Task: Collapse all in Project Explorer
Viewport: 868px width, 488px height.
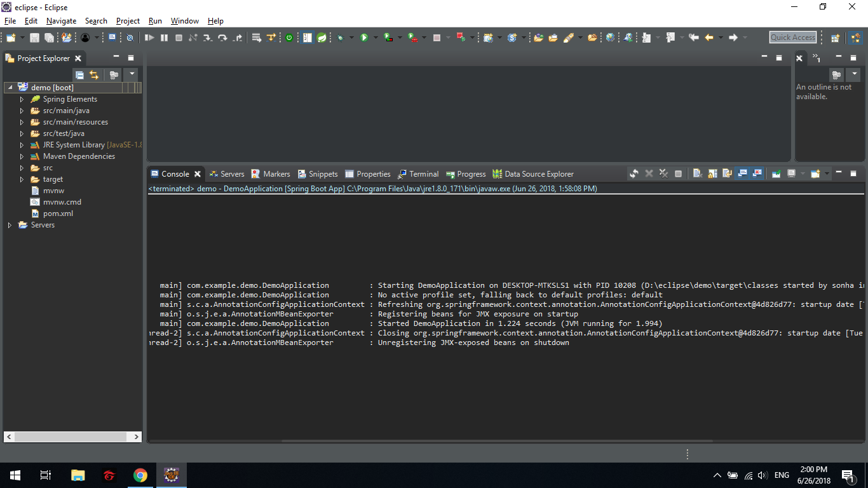Action: pyautogui.click(x=79, y=75)
